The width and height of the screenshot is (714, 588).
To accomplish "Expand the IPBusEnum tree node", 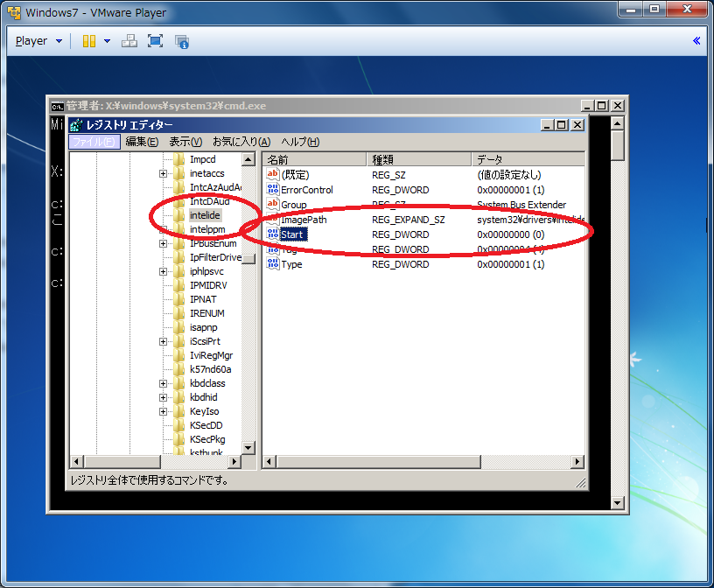I will 163,243.
